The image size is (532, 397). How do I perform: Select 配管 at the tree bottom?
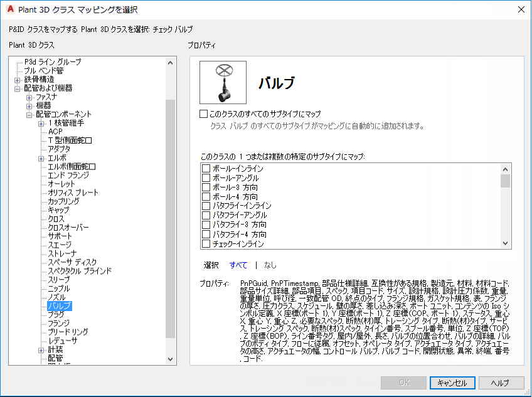tap(55, 358)
